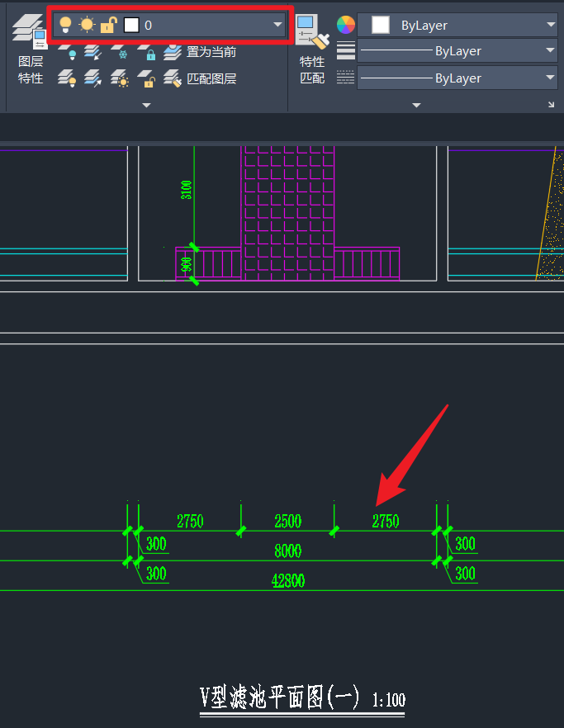Expand the Properties panel flyout arrow
Screen dimensions: 564x728
(416, 105)
